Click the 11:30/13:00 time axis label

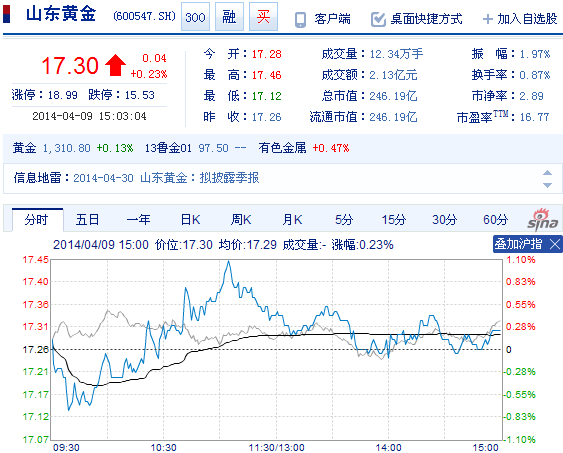(x=276, y=448)
